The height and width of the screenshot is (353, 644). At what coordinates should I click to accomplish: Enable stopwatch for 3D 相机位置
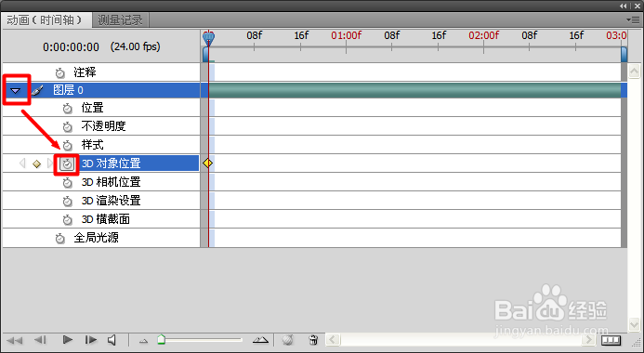pyautogui.click(x=67, y=182)
